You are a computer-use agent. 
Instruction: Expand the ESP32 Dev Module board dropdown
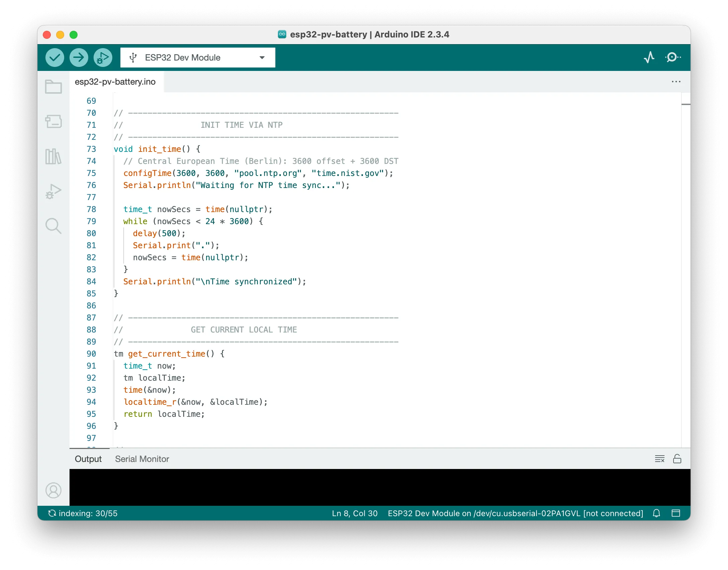point(198,58)
